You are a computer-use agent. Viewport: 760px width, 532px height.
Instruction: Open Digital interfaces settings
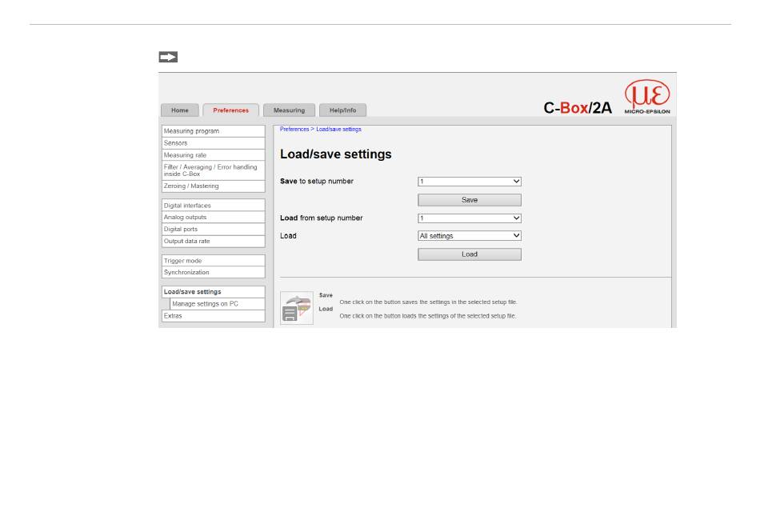pos(214,206)
